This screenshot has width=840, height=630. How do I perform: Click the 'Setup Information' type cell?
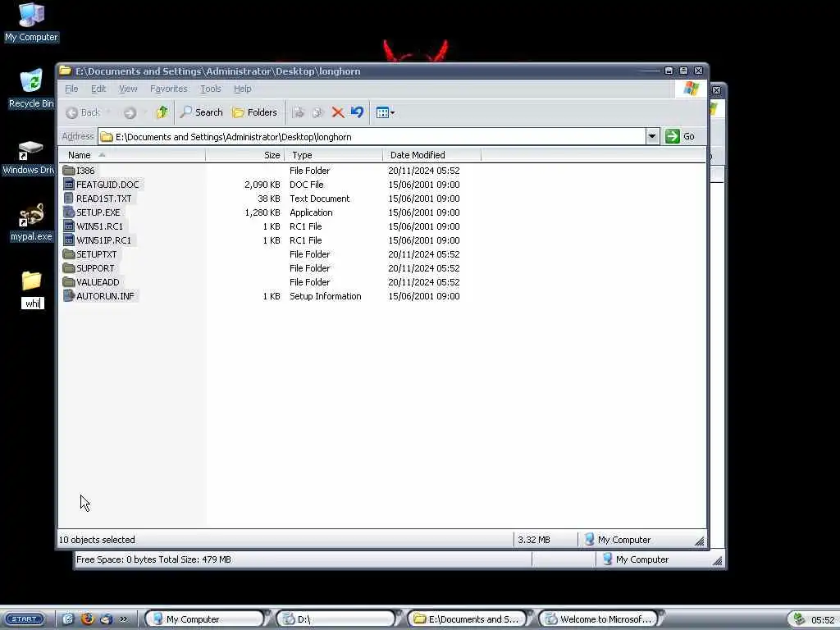pos(325,295)
